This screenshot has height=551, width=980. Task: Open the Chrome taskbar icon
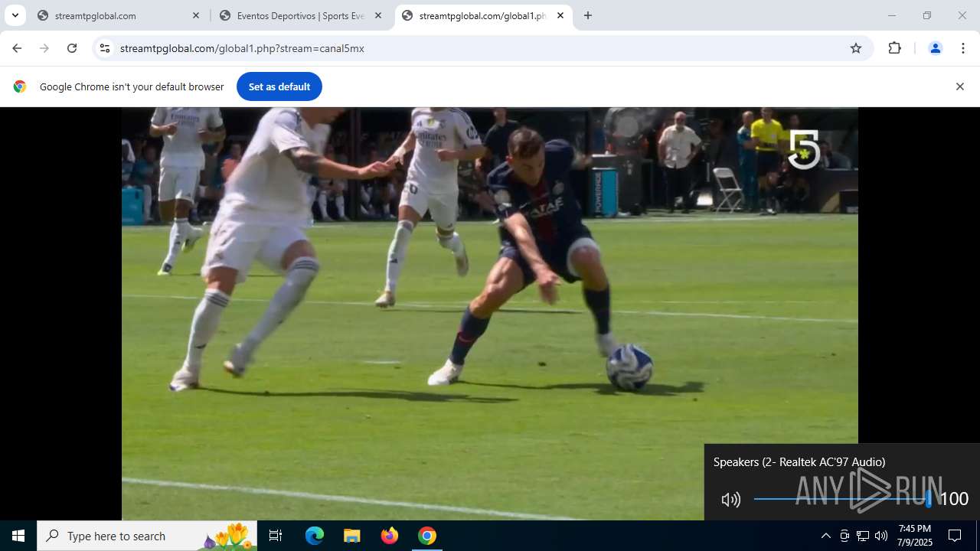click(427, 536)
